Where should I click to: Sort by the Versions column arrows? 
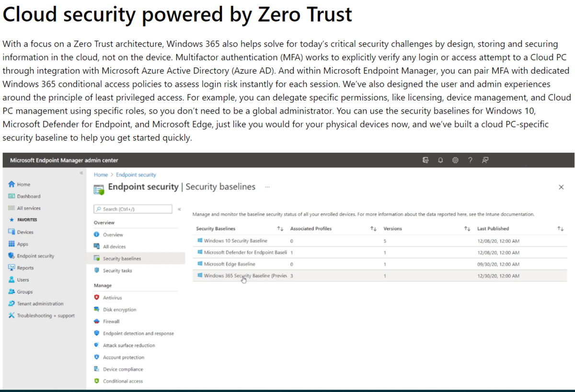pos(467,229)
